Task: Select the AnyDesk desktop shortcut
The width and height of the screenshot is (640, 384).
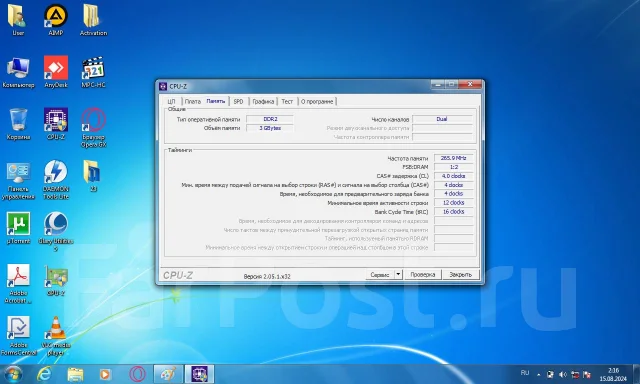Action: click(56, 72)
